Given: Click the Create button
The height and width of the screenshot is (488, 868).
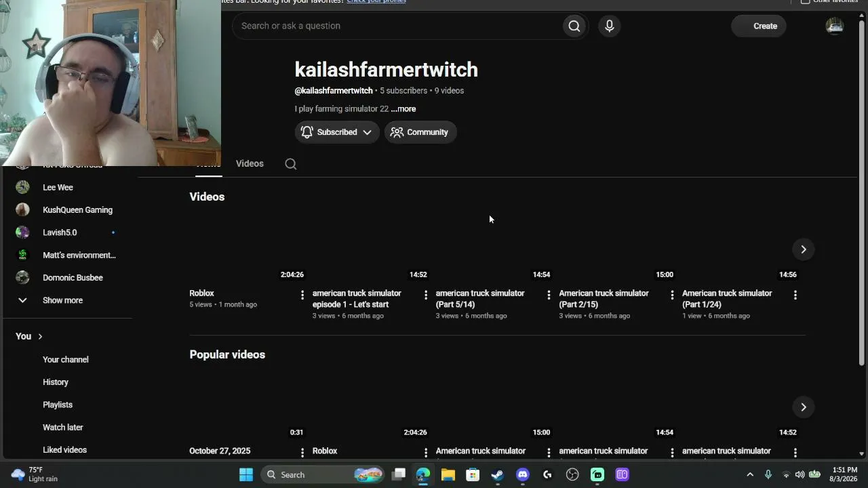Looking at the screenshot, I should (759, 26).
